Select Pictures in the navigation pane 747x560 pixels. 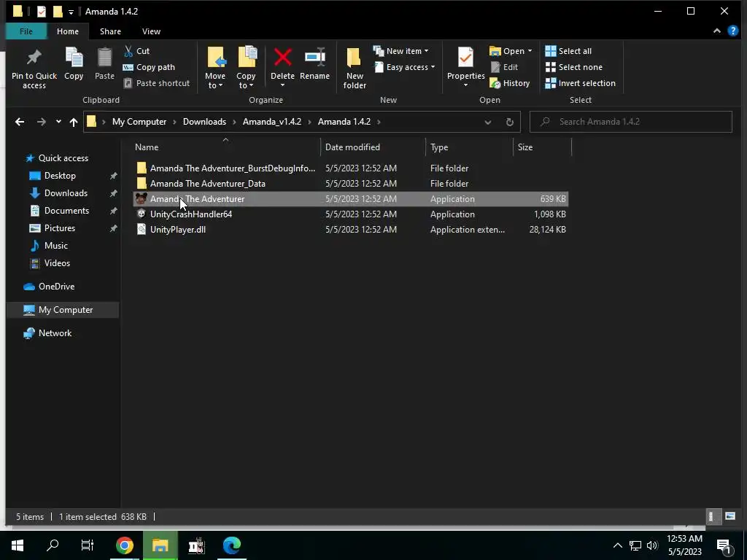point(60,228)
